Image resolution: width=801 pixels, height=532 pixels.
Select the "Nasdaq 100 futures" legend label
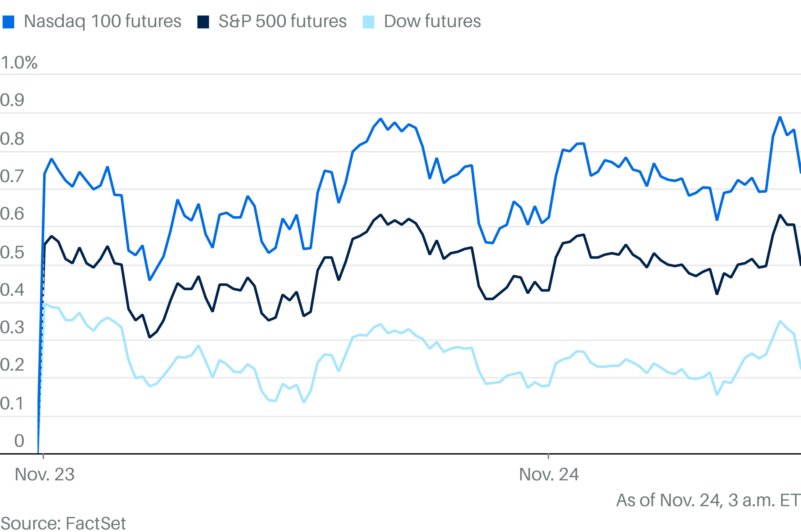point(103,21)
